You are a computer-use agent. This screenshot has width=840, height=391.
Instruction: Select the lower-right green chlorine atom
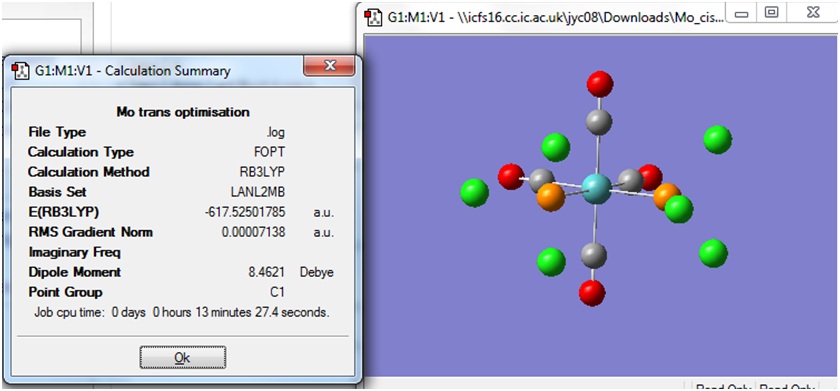point(714,253)
